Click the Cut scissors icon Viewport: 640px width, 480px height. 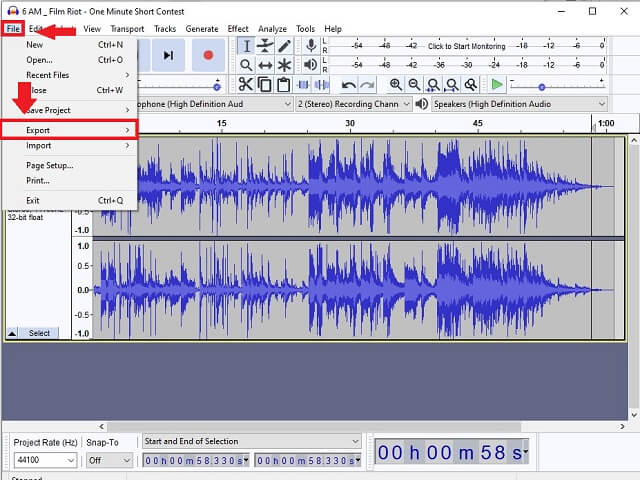point(246,84)
